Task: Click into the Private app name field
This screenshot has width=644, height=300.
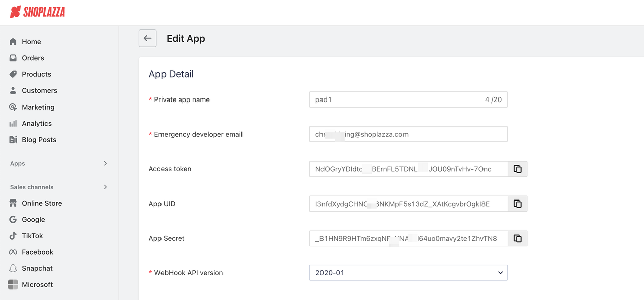Action: point(408,99)
